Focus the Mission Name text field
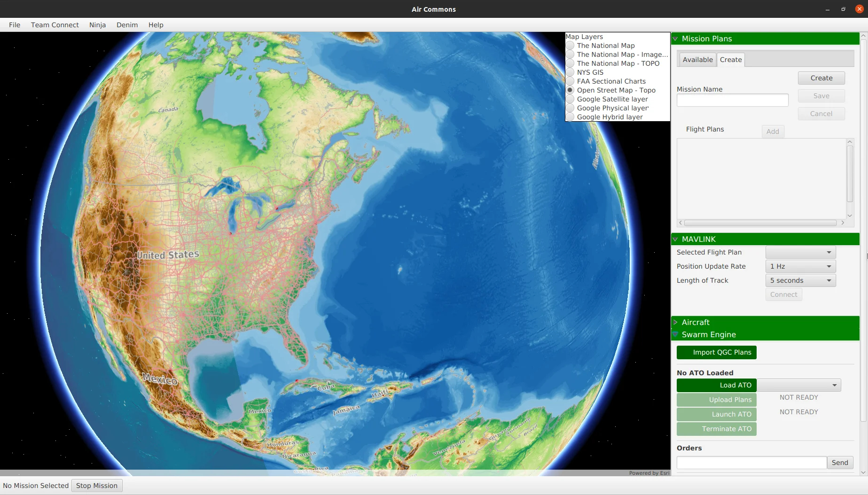868x495 pixels. pyautogui.click(x=732, y=100)
